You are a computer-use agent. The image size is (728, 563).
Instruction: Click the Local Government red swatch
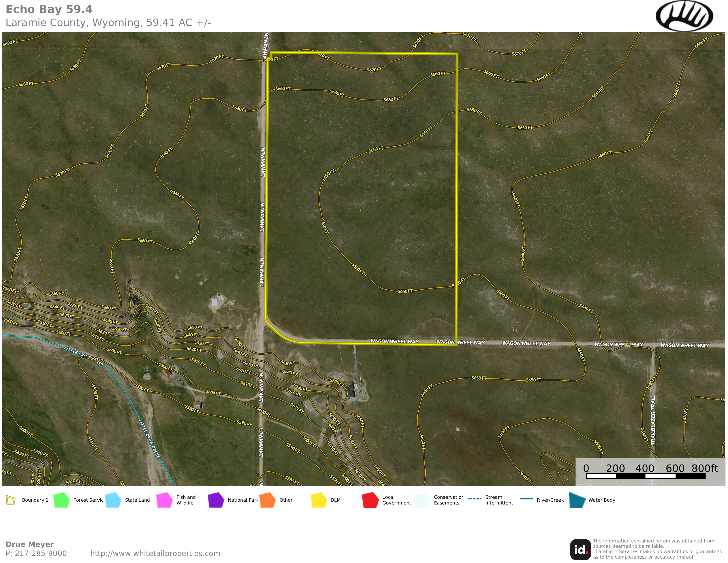pyautogui.click(x=370, y=500)
